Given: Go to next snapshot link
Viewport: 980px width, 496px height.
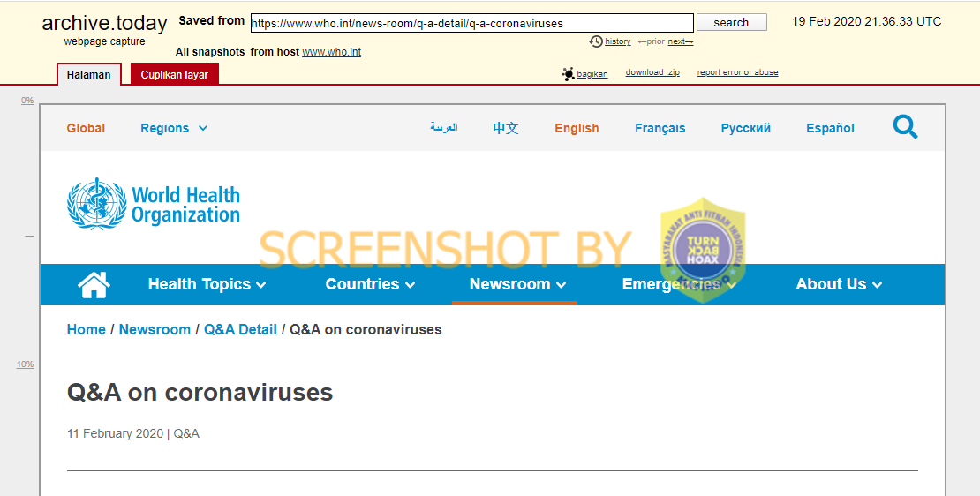Looking at the screenshot, I should coord(680,41).
